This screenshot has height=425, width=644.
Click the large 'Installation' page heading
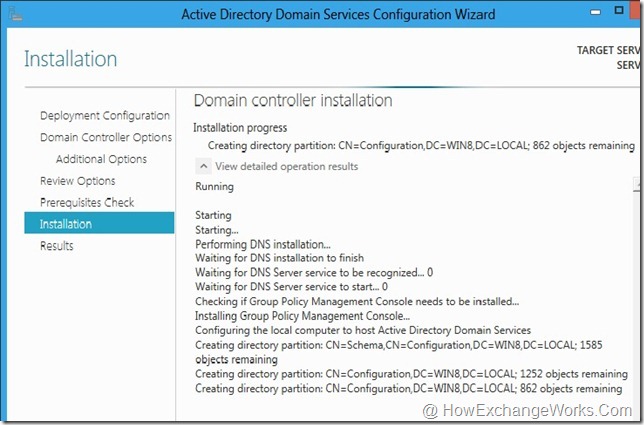(71, 60)
